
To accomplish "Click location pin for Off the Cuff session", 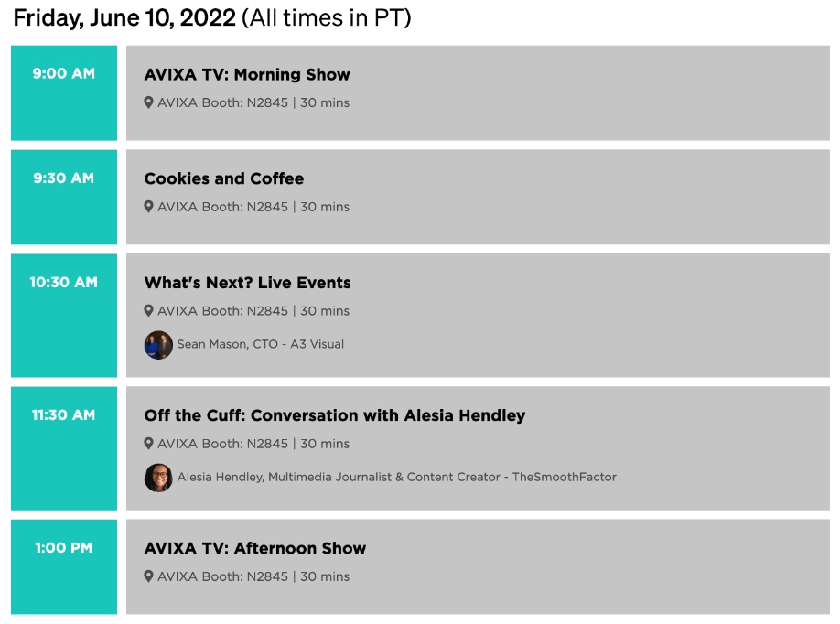I will (x=148, y=444).
